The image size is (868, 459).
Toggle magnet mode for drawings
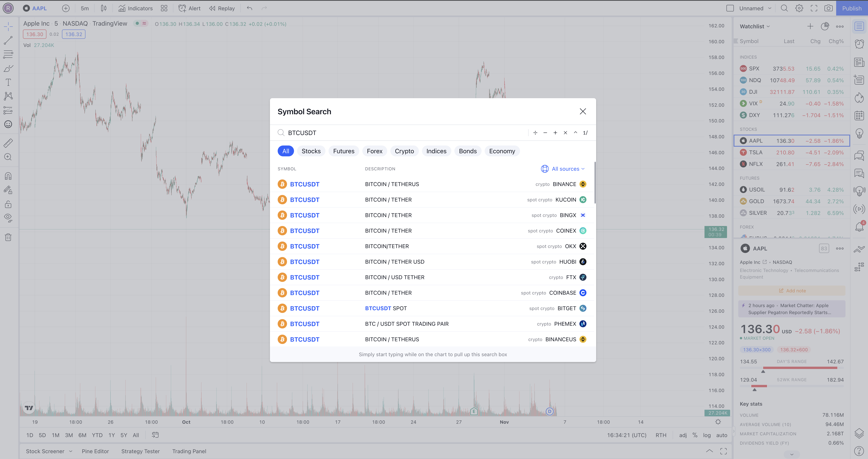click(x=8, y=176)
